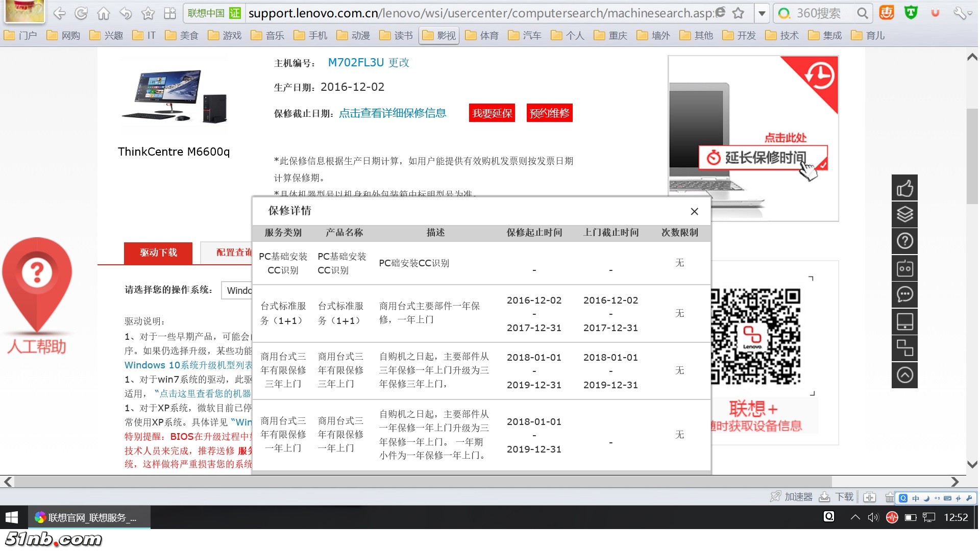Viewport: 980px width, 551px height.
Task: Click the back-to-top arrow sidebar icon
Action: click(904, 375)
